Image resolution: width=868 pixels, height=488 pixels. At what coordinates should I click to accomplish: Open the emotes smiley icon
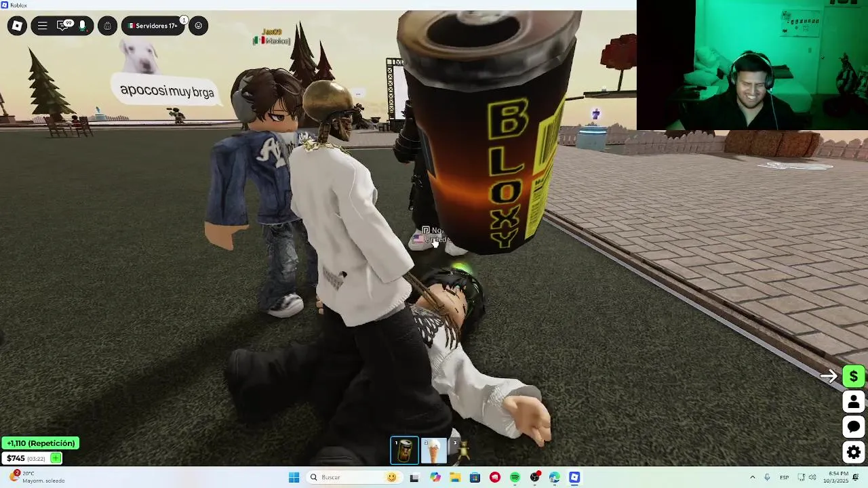coord(198,26)
